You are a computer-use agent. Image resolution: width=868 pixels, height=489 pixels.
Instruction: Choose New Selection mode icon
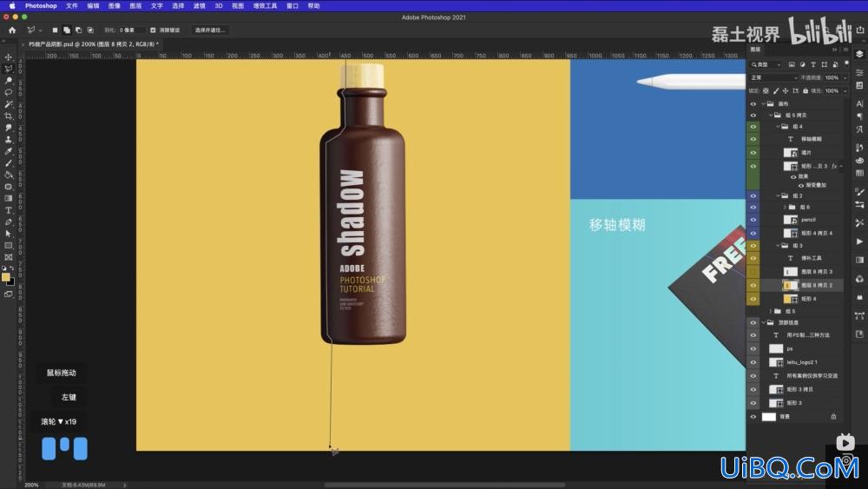click(55, 30)
